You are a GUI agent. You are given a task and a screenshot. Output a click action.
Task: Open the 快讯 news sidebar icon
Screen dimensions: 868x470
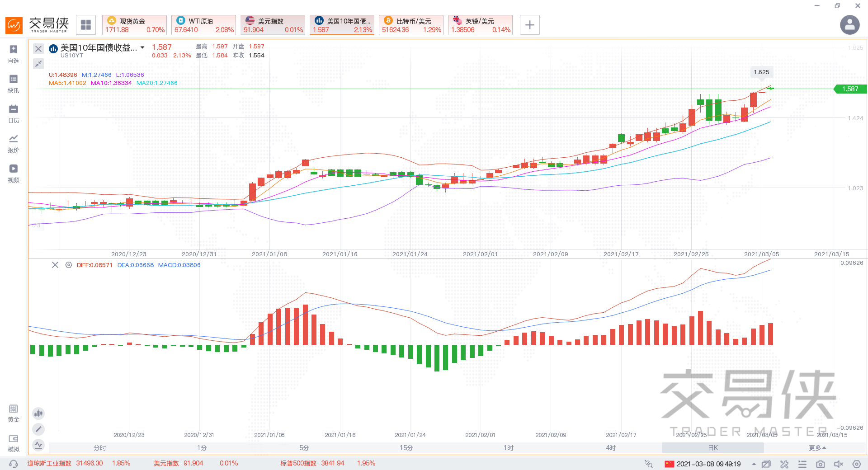click(14, 84)
